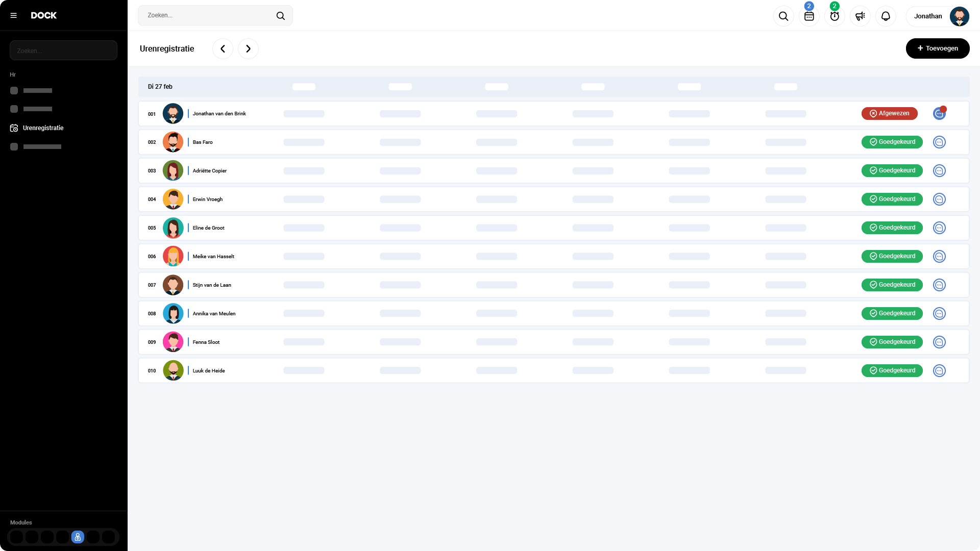Screen dimensions: 980x551
Task: Open comment bubble for Luuk de Heide
Action: point(939,371)
